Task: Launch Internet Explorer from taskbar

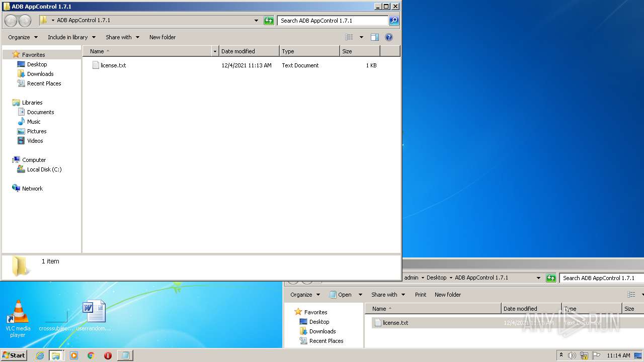Action: [x=40, y=355]
